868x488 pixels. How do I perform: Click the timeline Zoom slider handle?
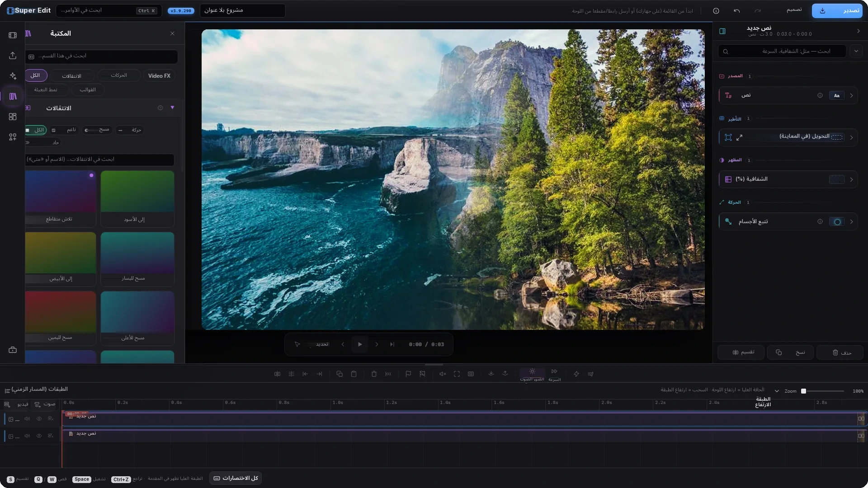point(803,391)
